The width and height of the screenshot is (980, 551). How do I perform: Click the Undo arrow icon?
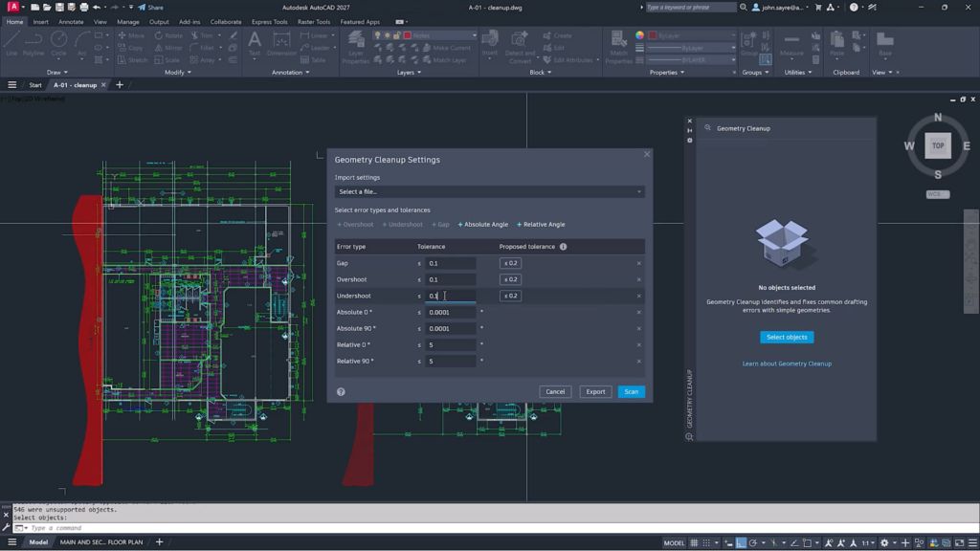coord(97,8)
